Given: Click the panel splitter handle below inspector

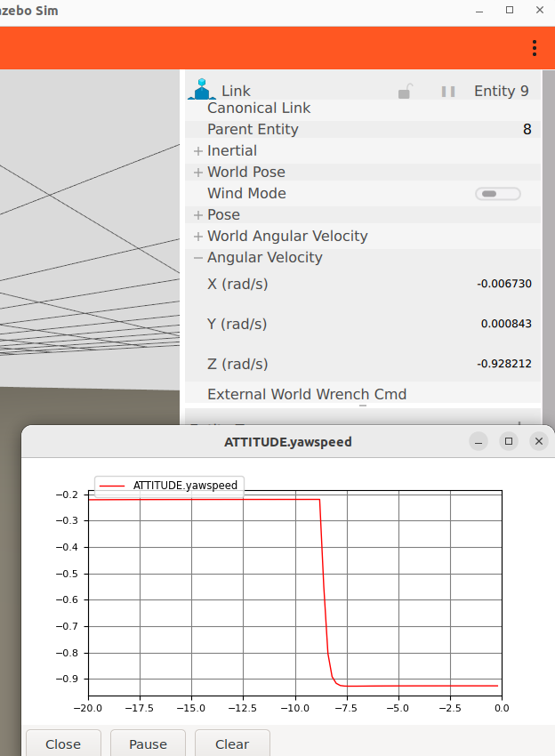Looking at the screenshot, I should [x=363, y=406].
